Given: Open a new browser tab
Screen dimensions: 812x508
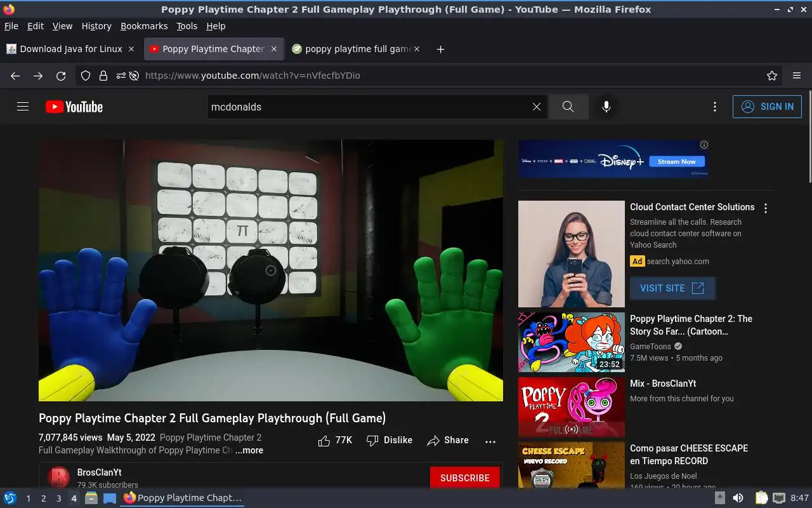Looking at the screenshot, I should coord(440,49).
